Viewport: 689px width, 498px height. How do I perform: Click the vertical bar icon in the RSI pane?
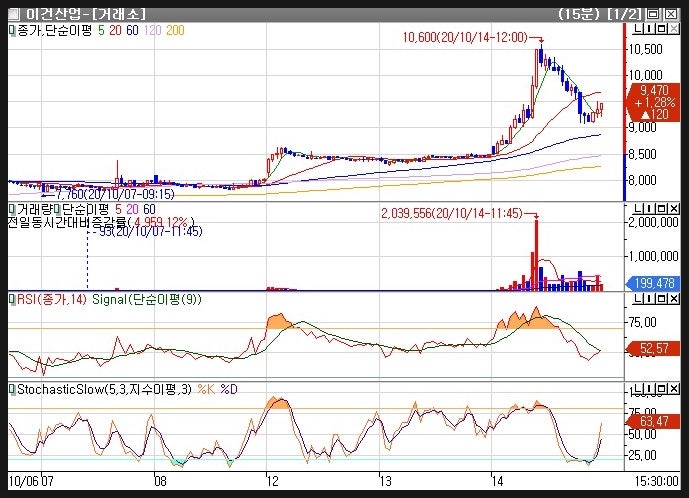[x=650, y=299]
